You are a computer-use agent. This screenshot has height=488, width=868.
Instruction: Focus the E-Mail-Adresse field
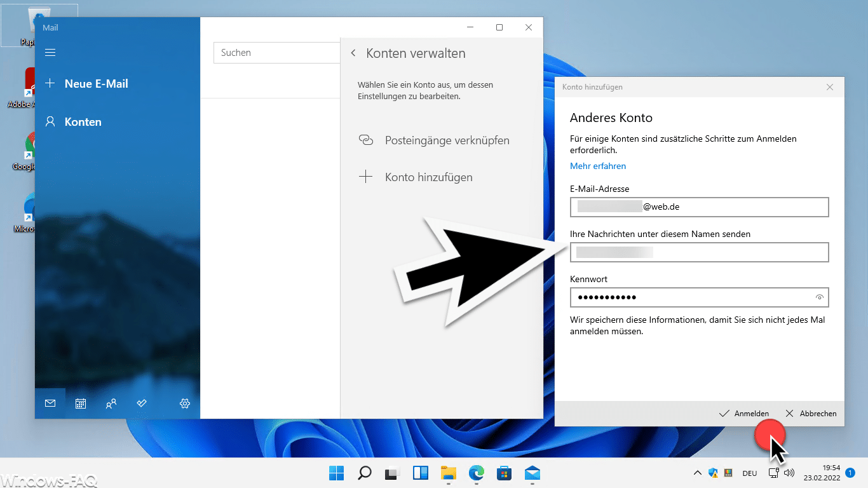coord(700,207)
